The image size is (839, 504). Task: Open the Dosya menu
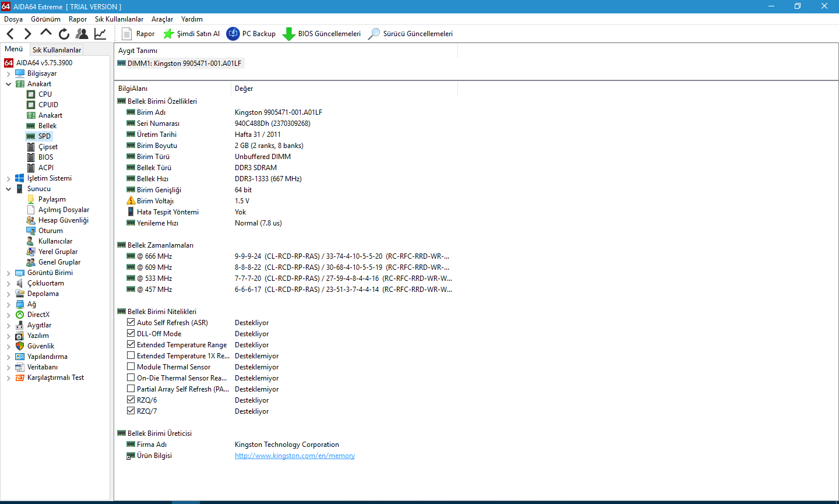pyautogui.click(x=13, y=19)
